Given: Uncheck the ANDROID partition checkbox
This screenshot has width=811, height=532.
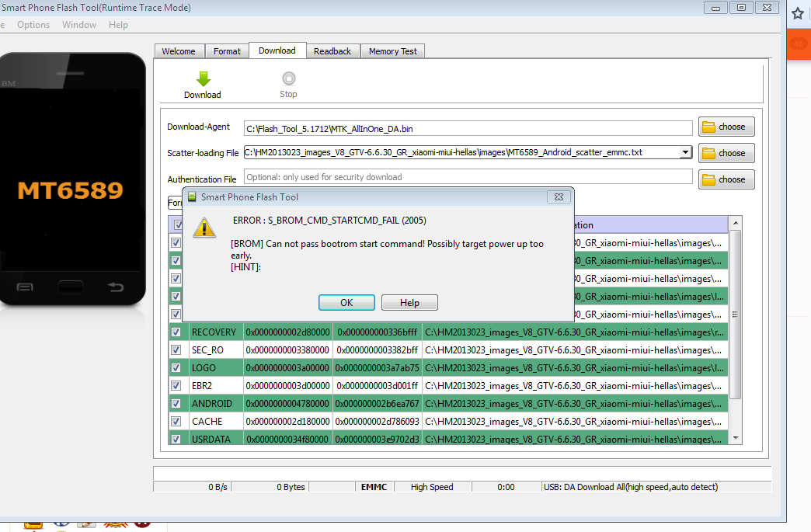Looking at the screenshot, I should (x=176, y=404).
